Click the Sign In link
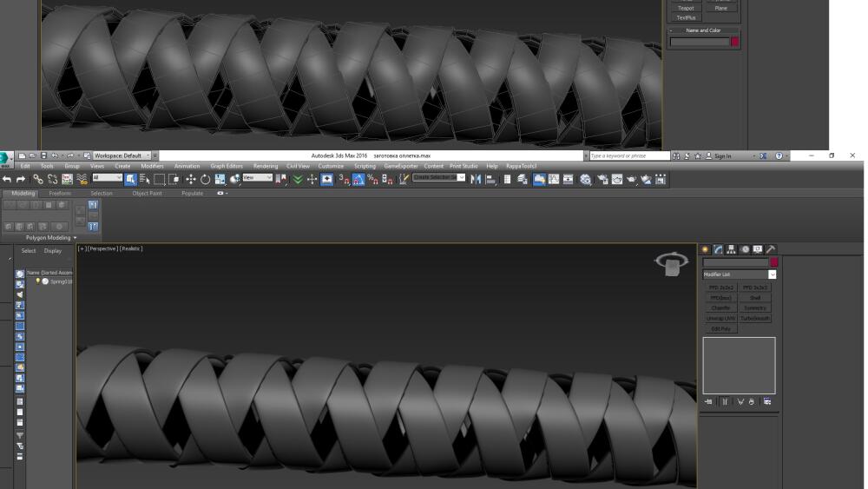Image resolution: width=868 pixels, height=489 pixels. [x=722, y=156]
